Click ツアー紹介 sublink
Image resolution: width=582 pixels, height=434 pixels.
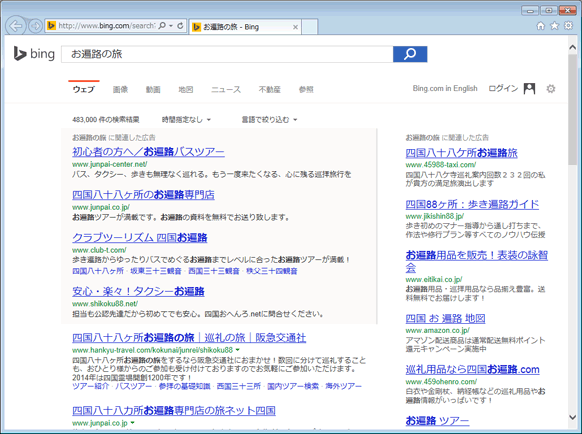tap(90, 386)
